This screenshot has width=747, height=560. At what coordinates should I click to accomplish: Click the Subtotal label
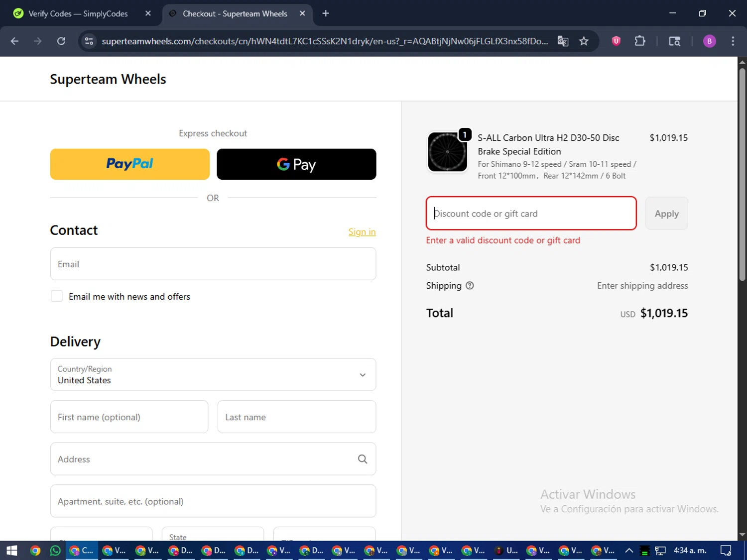click(443, 267)
